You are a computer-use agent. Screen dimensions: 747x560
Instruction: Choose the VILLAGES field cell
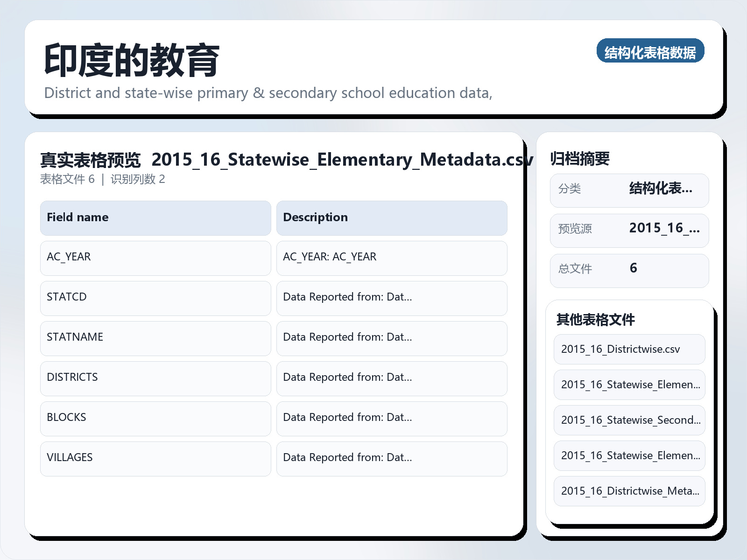(x=155, y=459)
